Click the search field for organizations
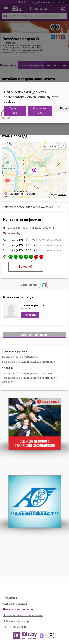Image resolution: width=69 pixels, height=644 pixels. (35, 16)
